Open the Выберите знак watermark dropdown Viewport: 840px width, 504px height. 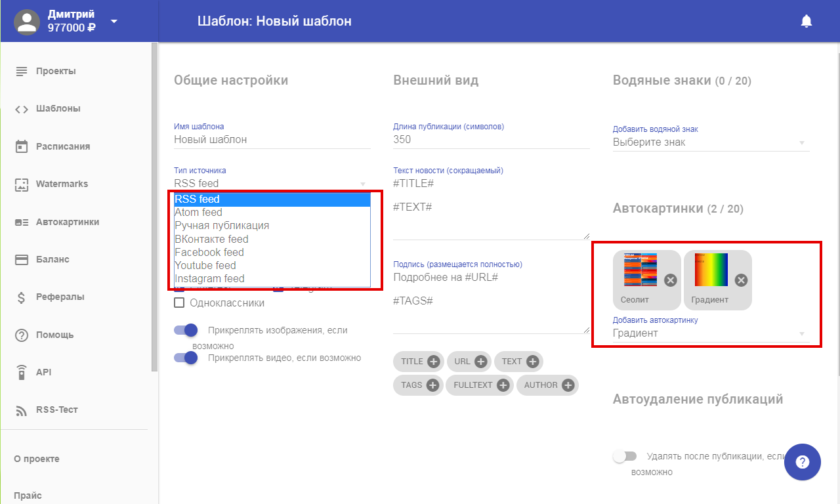coord(711,142)
